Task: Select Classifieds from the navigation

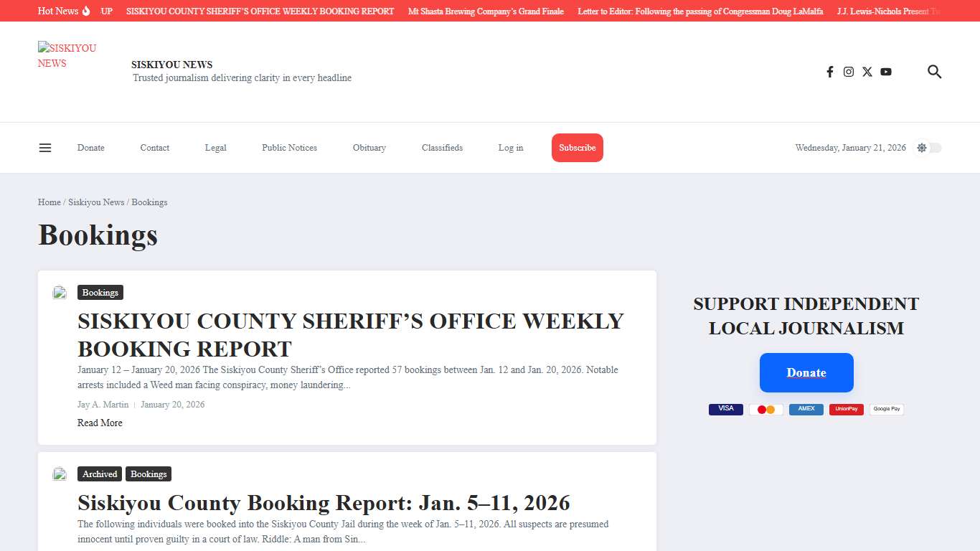Action: (442, 147)
